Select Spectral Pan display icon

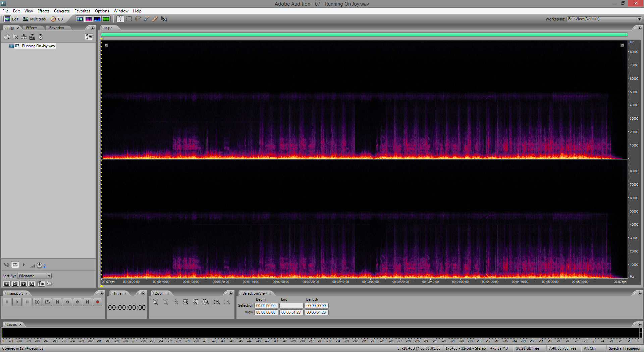97,19
